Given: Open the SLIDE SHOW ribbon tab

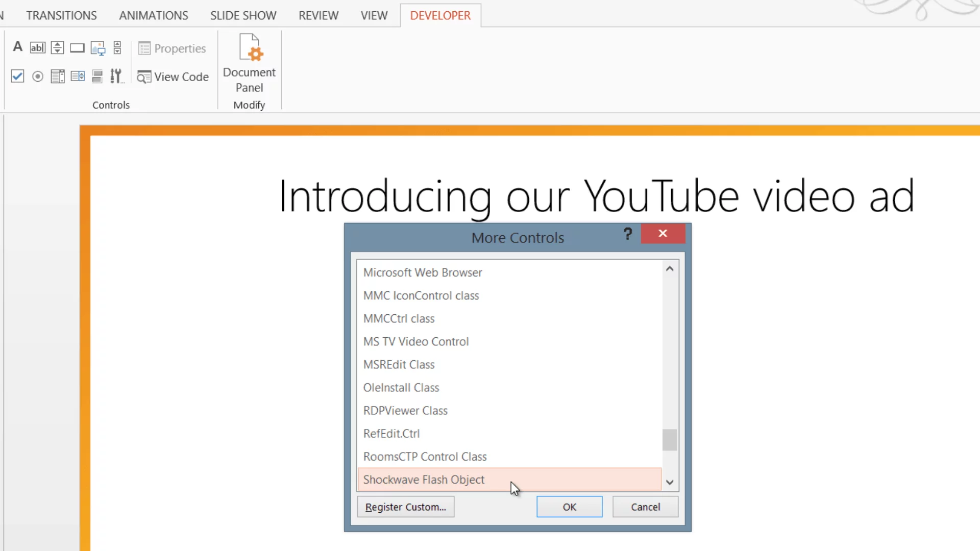Looking at the screenshot, I should 243,15.
